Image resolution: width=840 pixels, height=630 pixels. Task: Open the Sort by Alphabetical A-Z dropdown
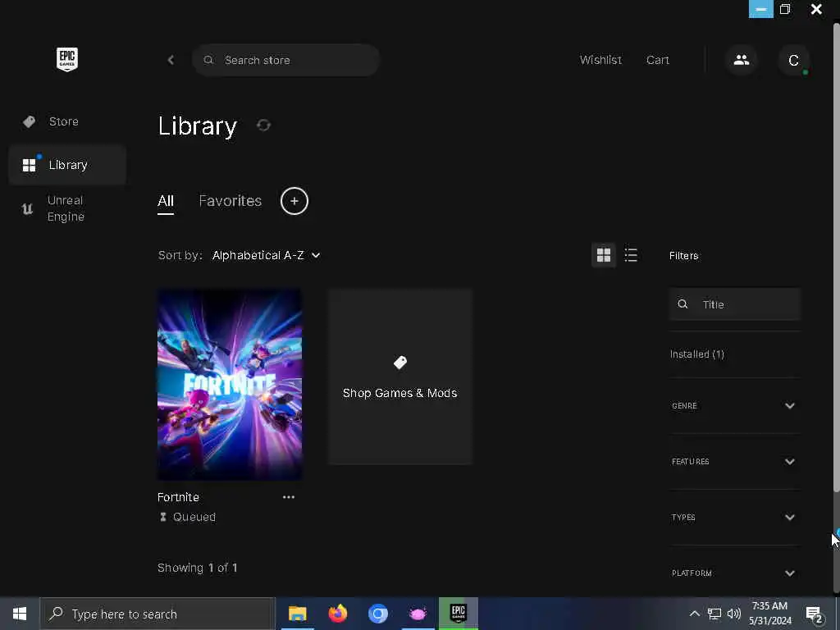click(267, 256)
